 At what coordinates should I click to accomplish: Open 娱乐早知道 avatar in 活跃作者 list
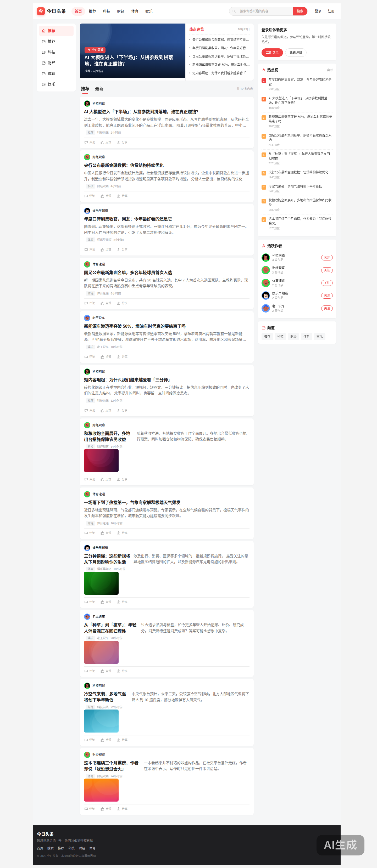265,296
